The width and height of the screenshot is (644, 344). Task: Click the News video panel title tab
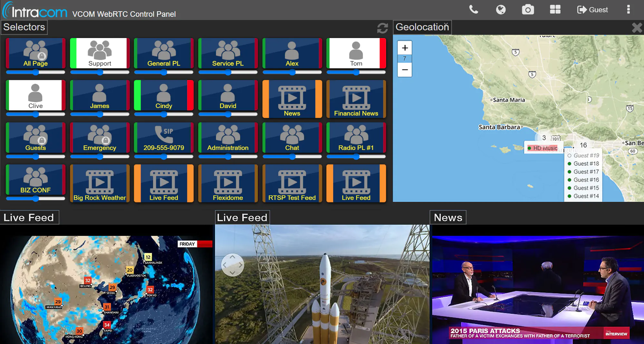point(448,218)
